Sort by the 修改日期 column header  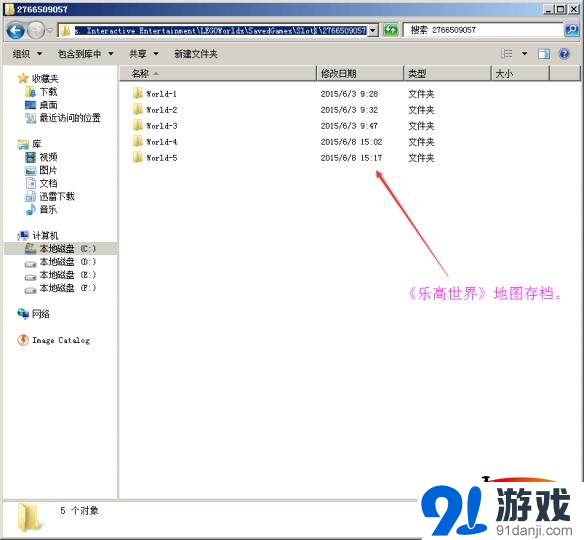[x=360, y=73]
